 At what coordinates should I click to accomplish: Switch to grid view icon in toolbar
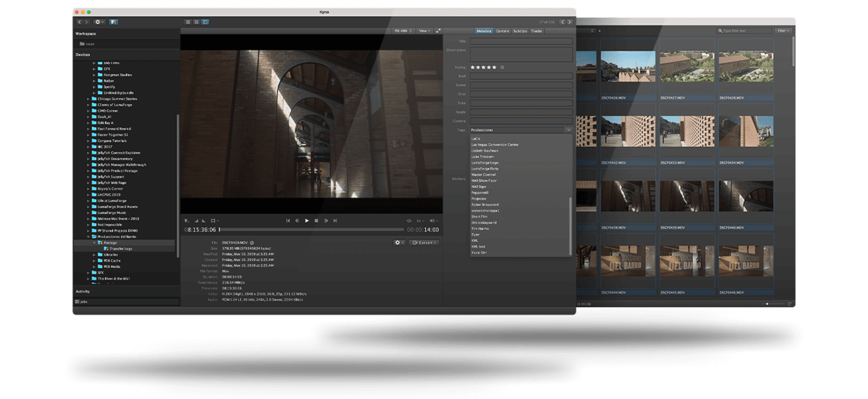[x=188, y=22]
